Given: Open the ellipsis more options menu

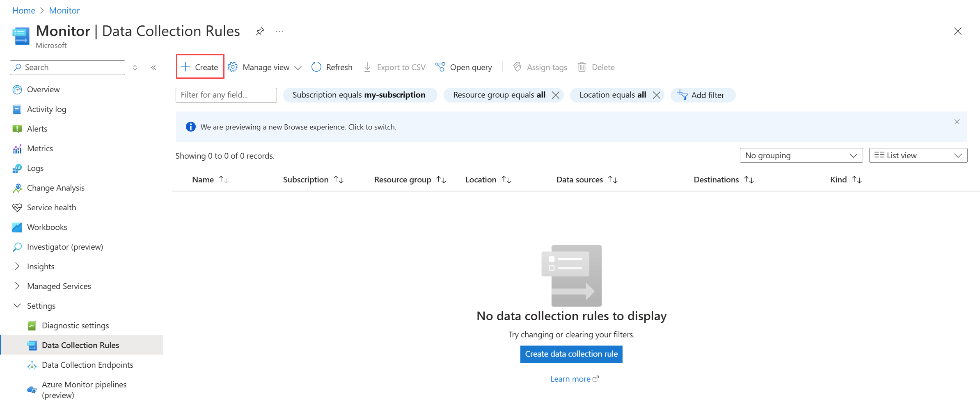Looking at the screenshot, I should 279,31.
